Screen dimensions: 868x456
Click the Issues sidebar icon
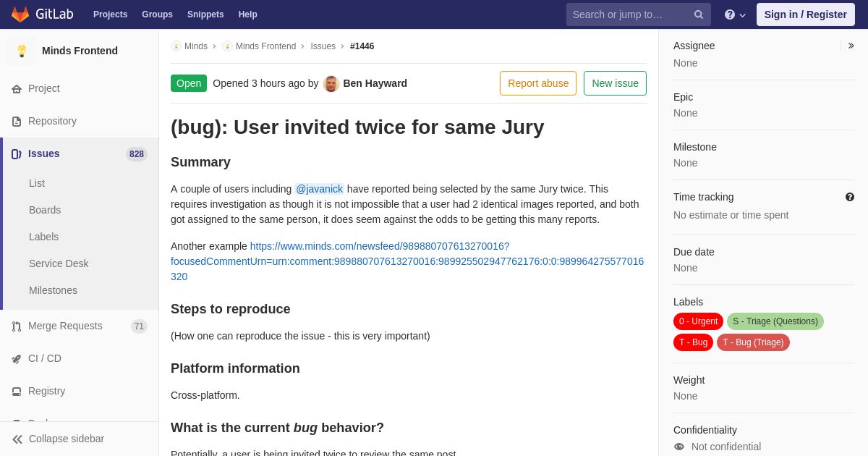tap(17, 154)
